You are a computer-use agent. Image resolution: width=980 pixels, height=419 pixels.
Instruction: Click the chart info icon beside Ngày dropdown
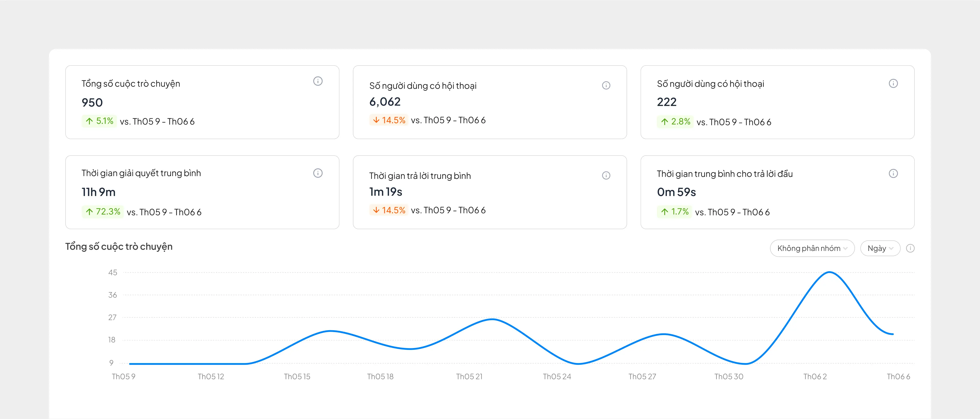910,248
